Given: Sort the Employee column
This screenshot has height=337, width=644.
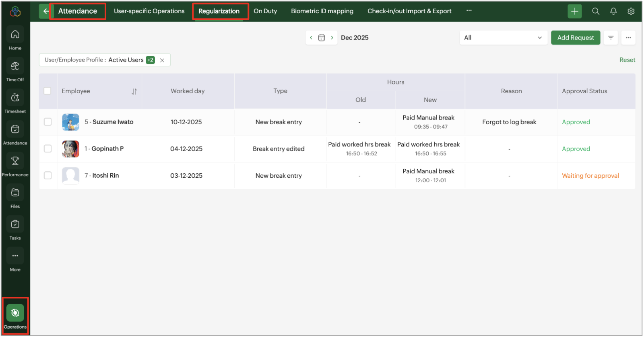Looking at the screenshot, I should click(x=134, y=92).
